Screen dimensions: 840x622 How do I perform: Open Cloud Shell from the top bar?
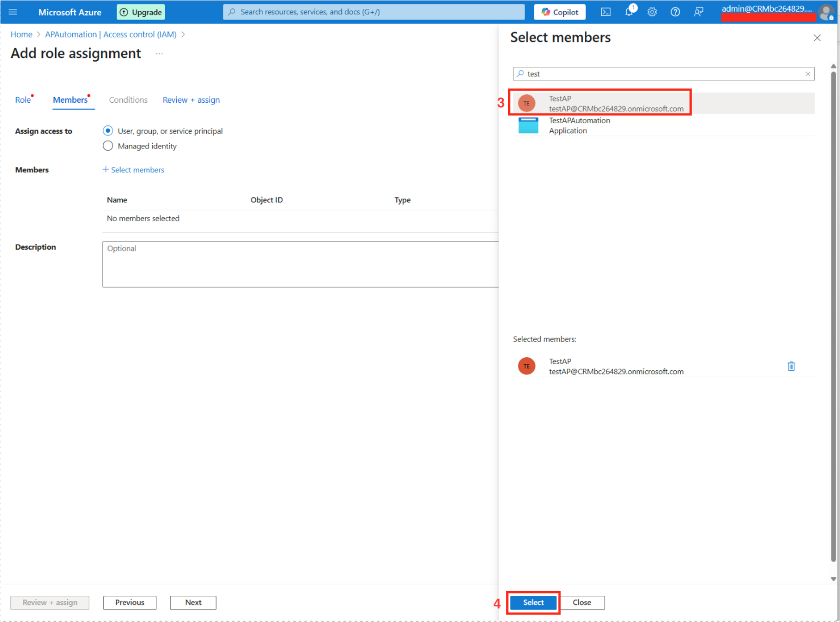[605, 12]
